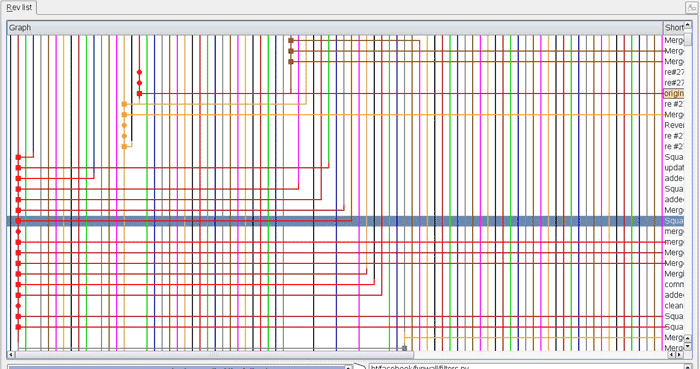This screenshot has width=700, height=369.
Task: Click the highlighted origin branch label
Action: tap(674, 93)
